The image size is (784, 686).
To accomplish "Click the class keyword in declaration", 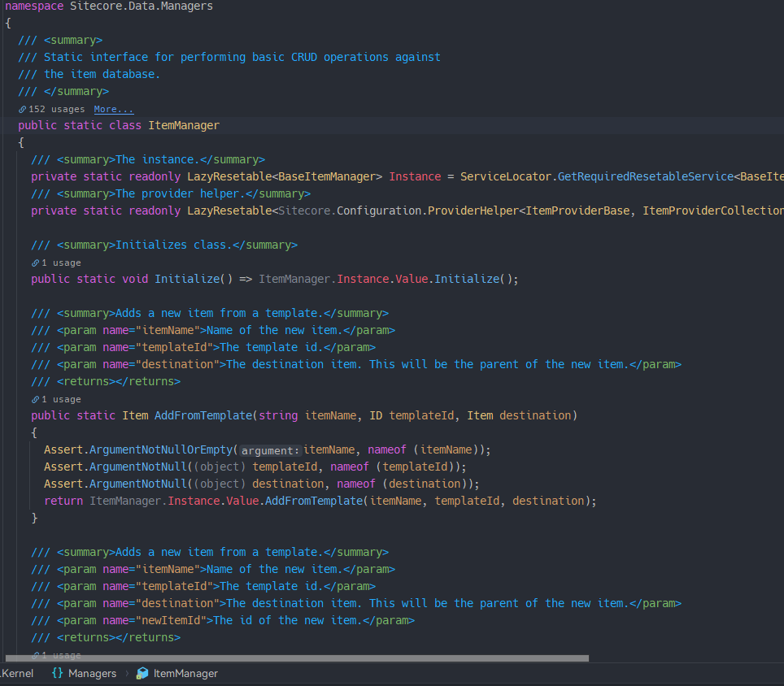I will tap(125, 125).
